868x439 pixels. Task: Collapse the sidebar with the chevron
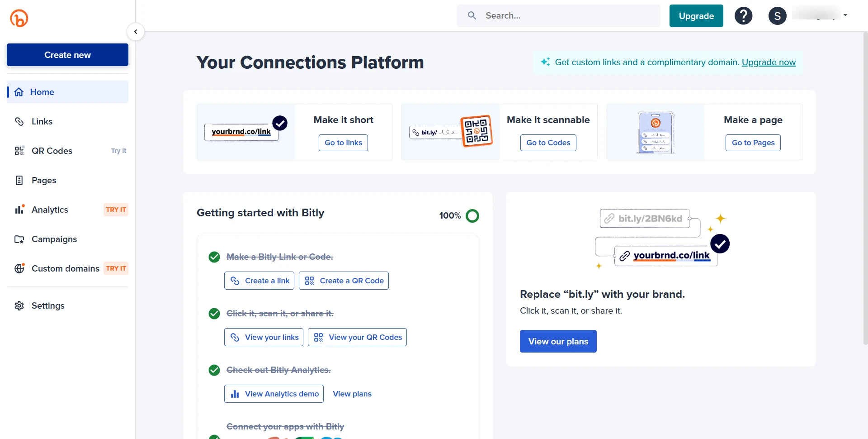click(x=135, y=31)
